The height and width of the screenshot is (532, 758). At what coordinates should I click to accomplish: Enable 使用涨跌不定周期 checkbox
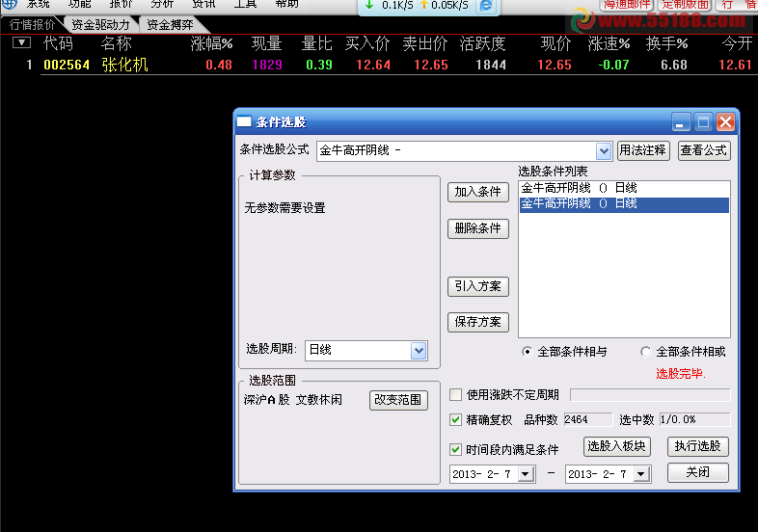tap(455, 395)
